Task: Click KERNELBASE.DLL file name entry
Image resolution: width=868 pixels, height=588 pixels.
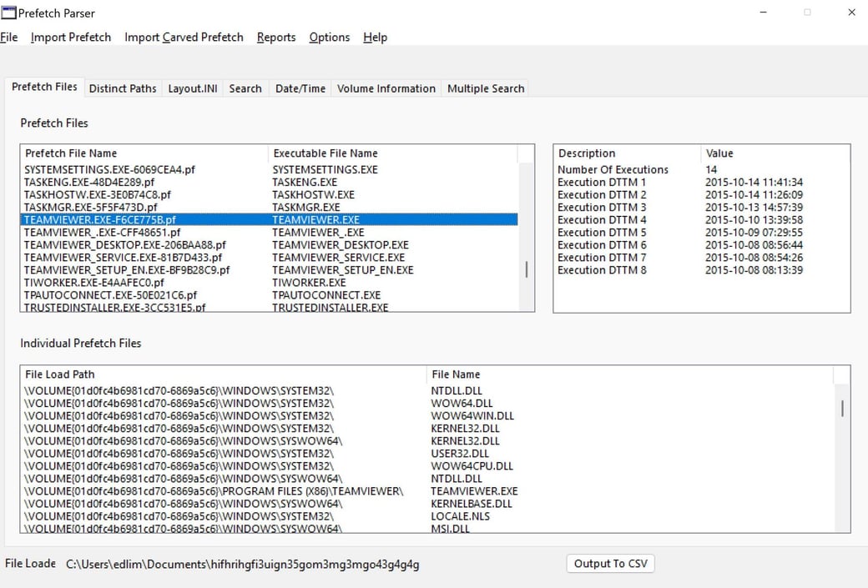Action: coord(472,504)
